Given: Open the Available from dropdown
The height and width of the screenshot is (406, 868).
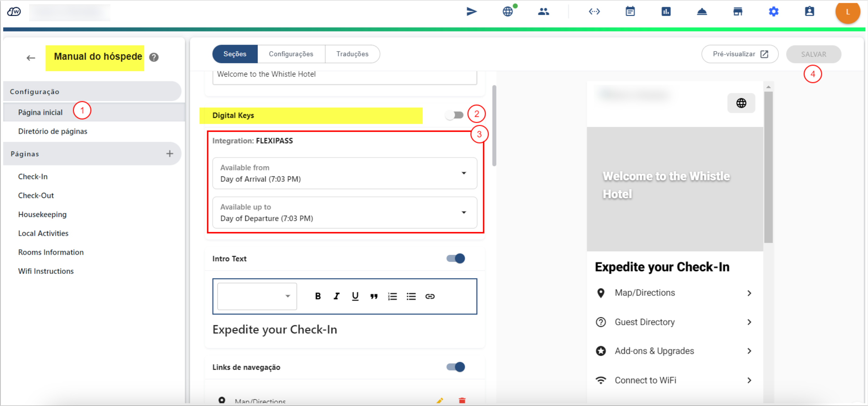Looking at the screenshot, I should (x=345, y=173).
